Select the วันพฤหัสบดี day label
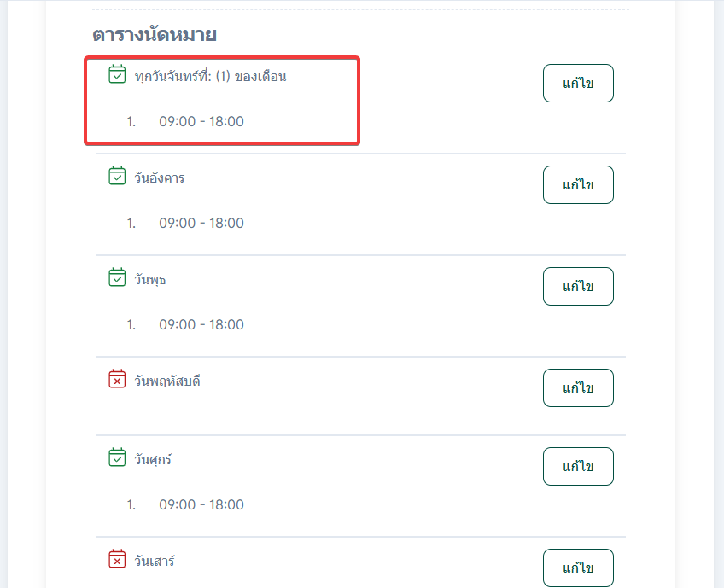The width and height of the screenshot is (724, 588). [x=167, y=381]
